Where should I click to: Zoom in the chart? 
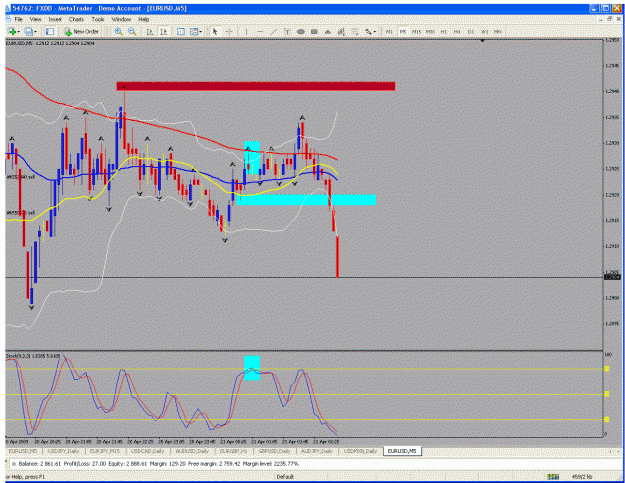[x=118, y=31]
